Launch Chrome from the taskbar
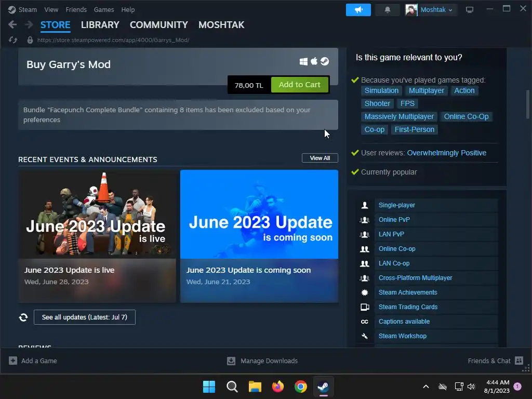The image size is (532, 399). pos(301,387)
